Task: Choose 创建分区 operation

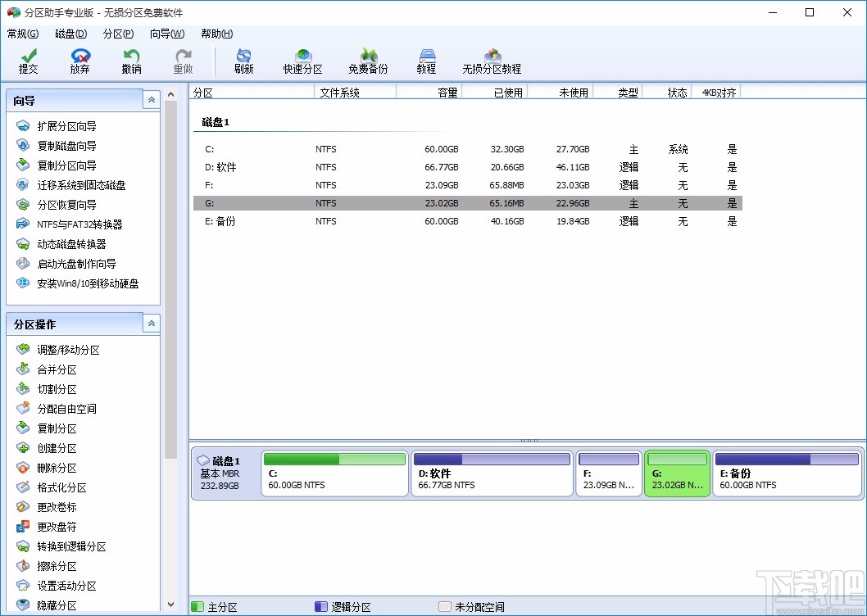Action: point(57,448)
